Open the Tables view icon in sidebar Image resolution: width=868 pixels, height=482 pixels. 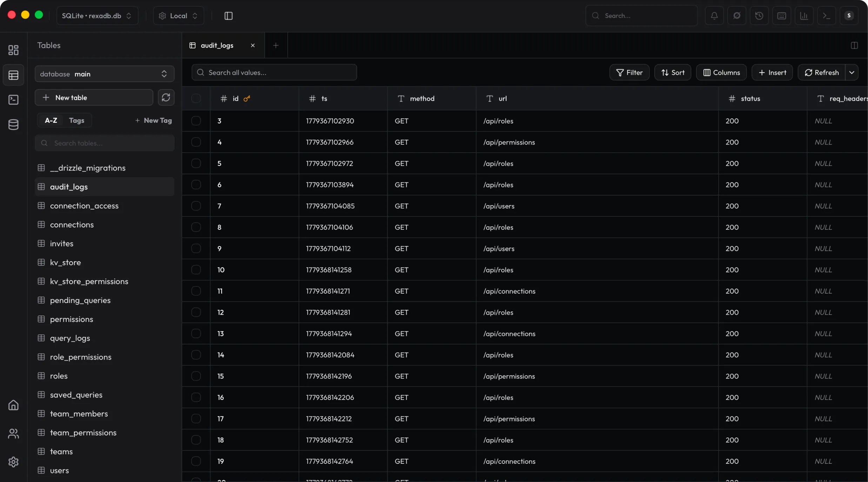(x=13, y=75)
